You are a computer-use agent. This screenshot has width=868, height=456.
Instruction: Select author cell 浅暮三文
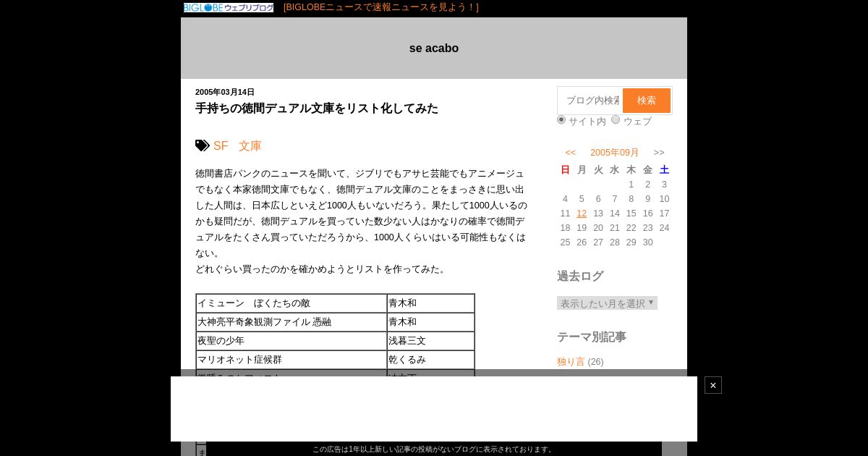[x=431, y=341]
